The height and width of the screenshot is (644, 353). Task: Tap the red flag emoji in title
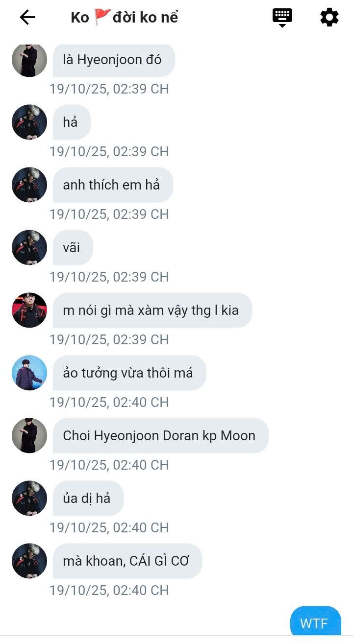click(102, 17)
